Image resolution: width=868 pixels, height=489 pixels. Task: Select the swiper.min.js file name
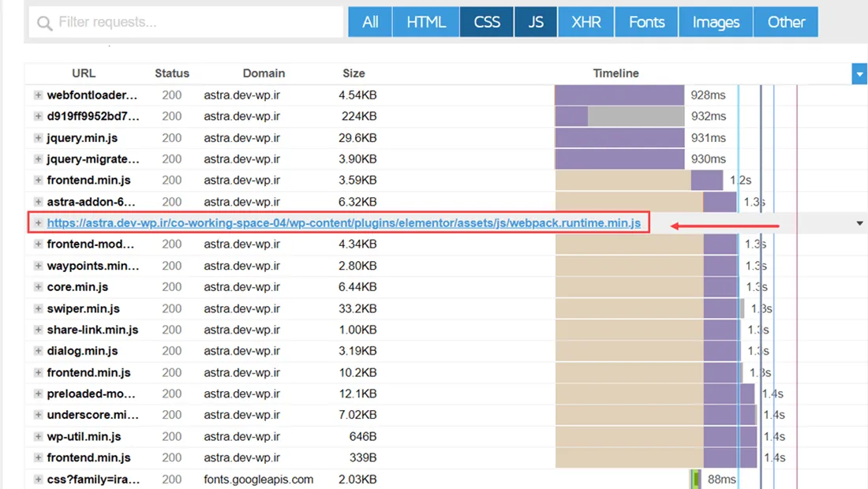point(83,308)
